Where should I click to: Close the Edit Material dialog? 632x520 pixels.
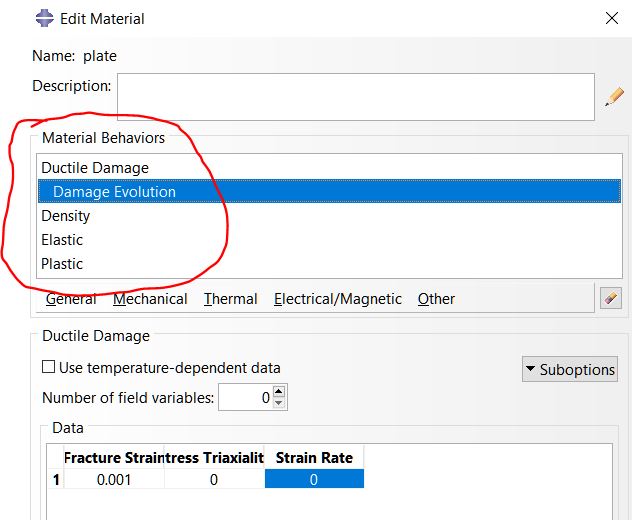612,18
